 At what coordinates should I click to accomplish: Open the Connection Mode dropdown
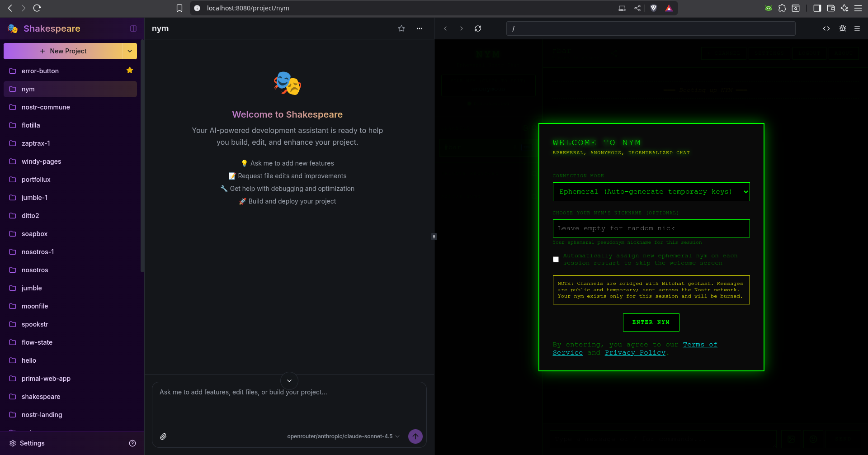click(651, 192)
